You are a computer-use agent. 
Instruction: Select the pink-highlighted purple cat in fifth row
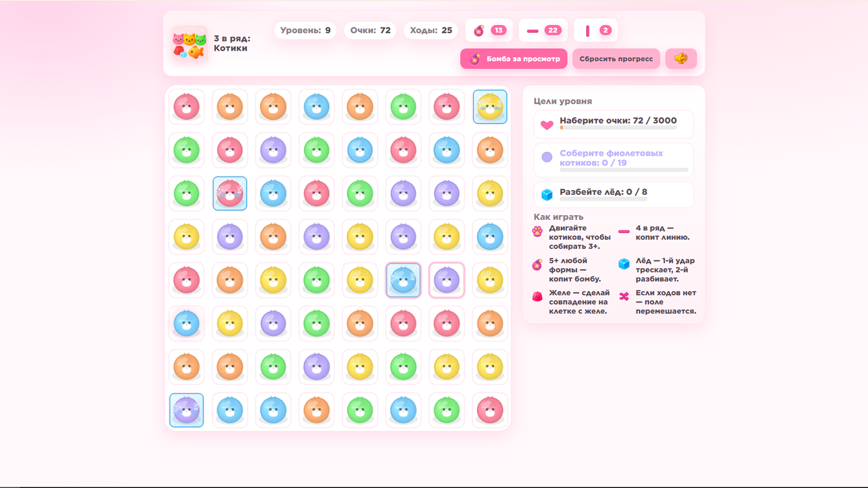coord(447,280)
